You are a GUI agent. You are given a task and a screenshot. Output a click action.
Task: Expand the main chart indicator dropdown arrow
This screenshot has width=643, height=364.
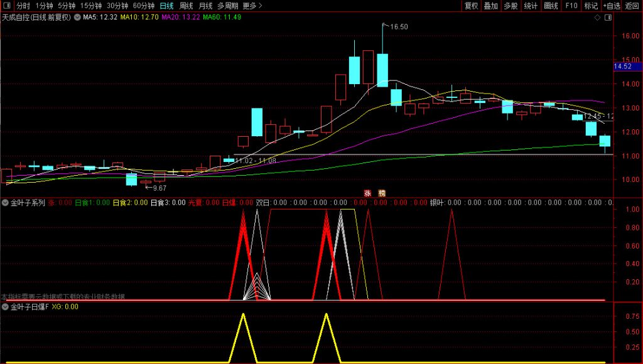pyautogui.click(x=77, y=17)
